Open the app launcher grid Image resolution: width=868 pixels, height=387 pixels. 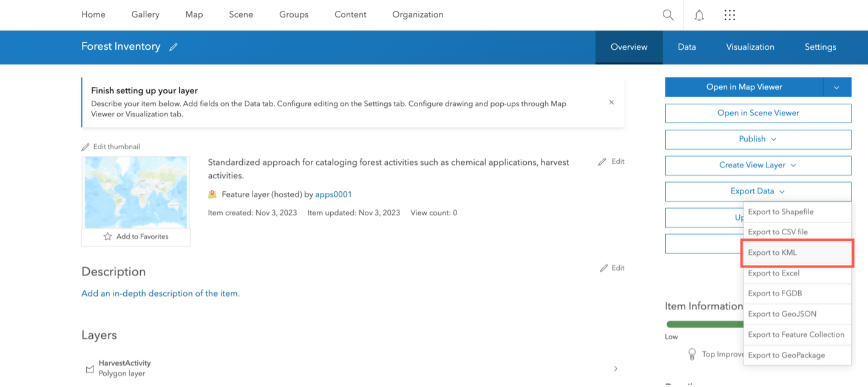click(x=730, y=15)
